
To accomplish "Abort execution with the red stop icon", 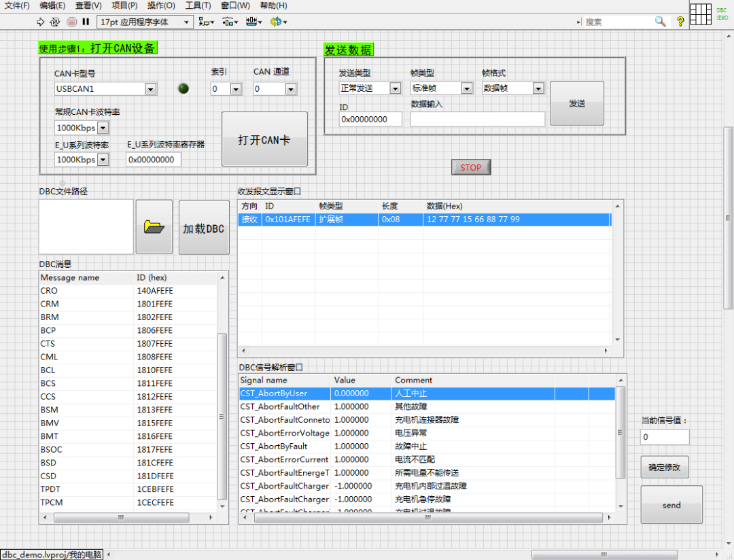I will coord(71,21).
